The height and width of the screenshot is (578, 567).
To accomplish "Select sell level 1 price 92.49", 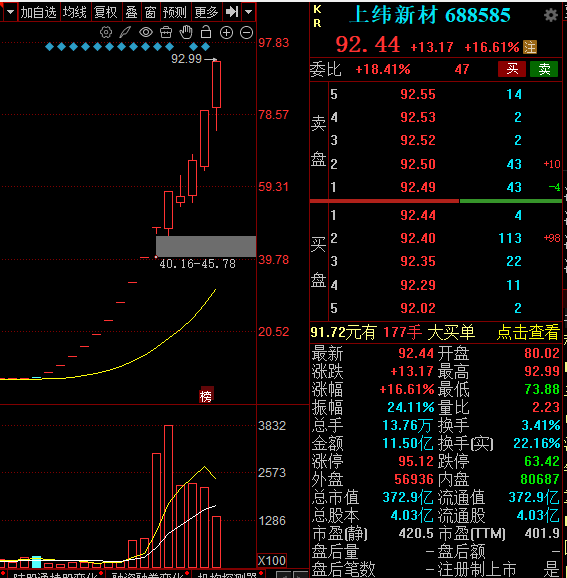I will pyautogui.click(x=418, y=187).
